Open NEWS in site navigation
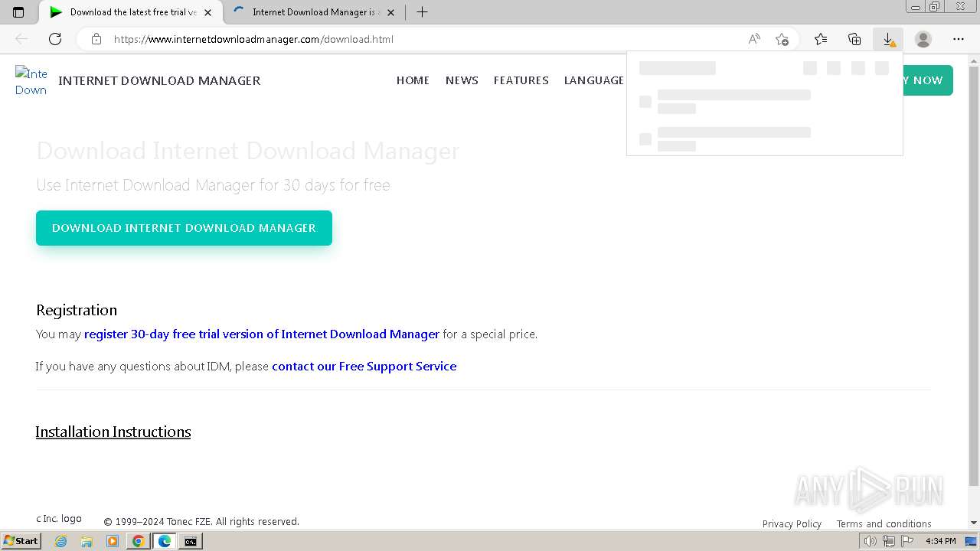 (x=462, y=80)
